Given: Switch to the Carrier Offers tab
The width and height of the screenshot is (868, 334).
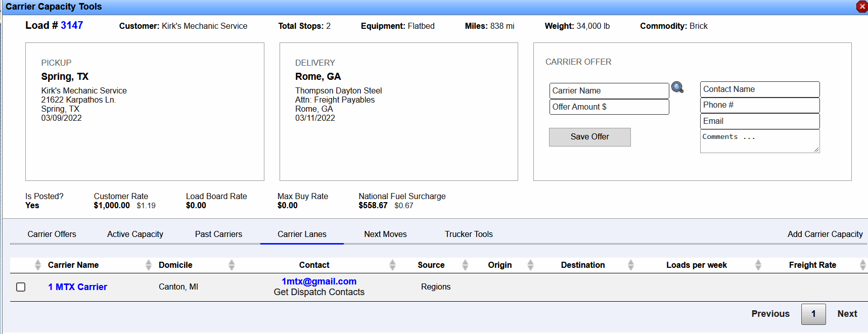Looking at the screenshot, I should point(52,234).
